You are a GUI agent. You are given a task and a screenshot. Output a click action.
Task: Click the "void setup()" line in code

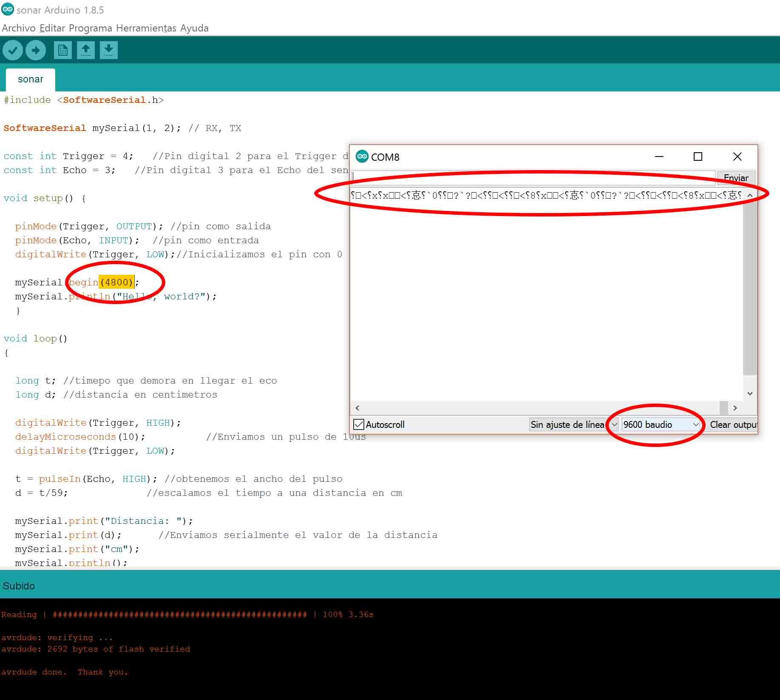click(45, 198)
